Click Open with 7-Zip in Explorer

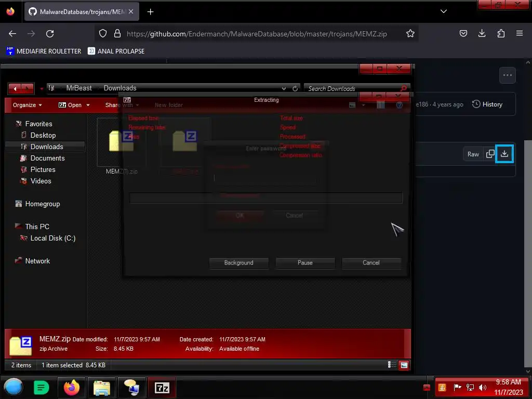tap(70, 105)
